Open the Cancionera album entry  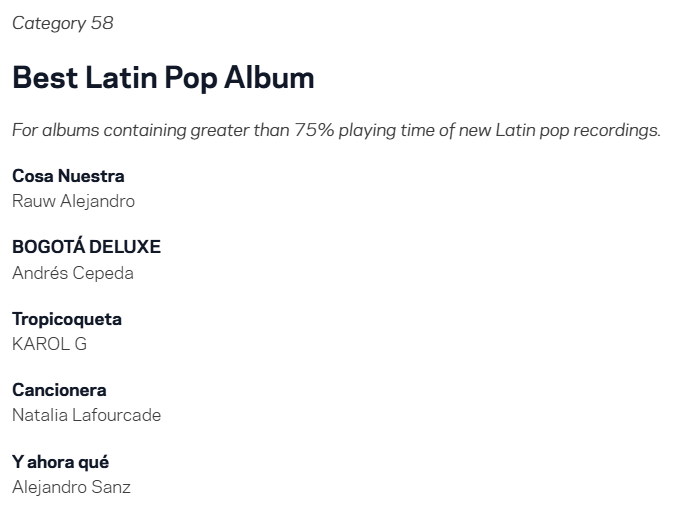pos(59,390)
